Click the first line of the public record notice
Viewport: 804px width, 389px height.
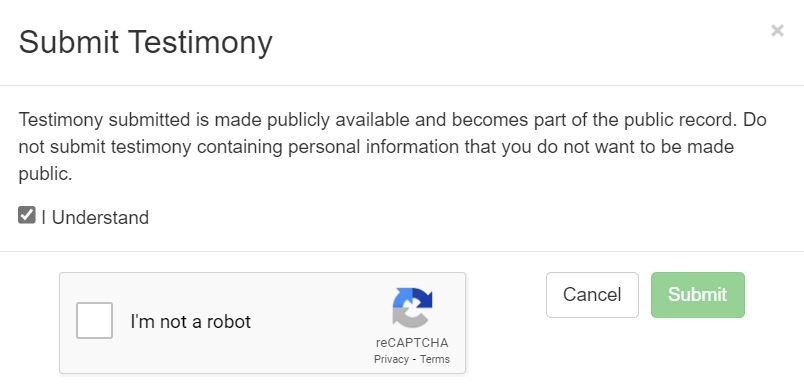tap(392, 120)
